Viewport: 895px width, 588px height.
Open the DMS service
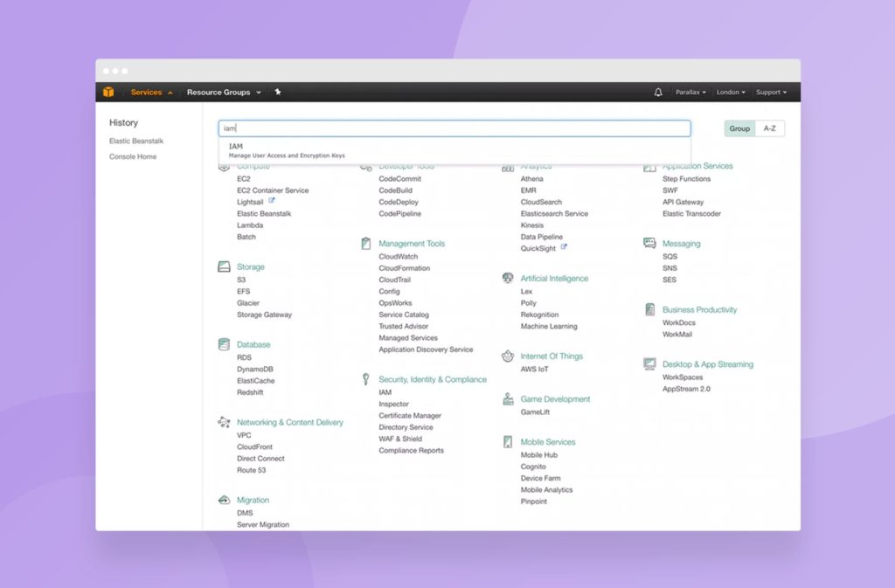245,513
